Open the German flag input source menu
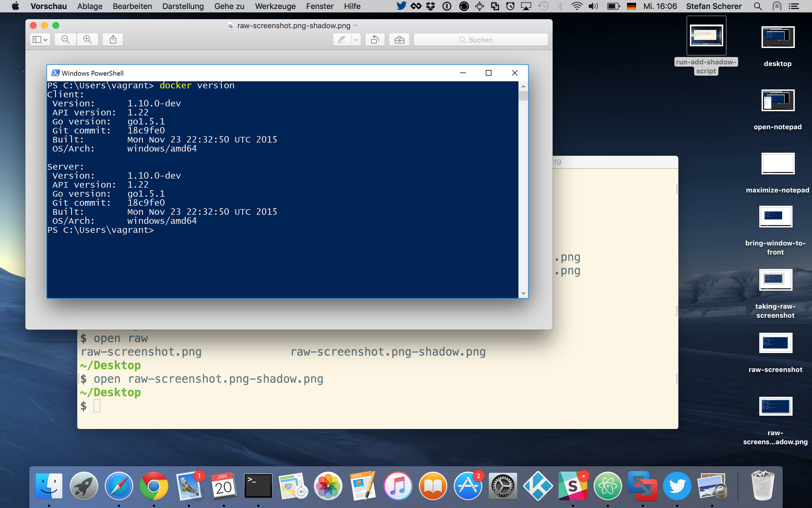The height and width of the screenshot is (508, 812). pyautogui.click(x=631, y=6)
